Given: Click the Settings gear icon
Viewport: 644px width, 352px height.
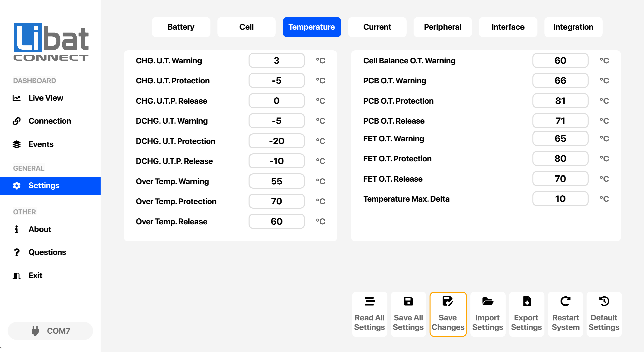Looking at the screenshot, I should (17, 185).
